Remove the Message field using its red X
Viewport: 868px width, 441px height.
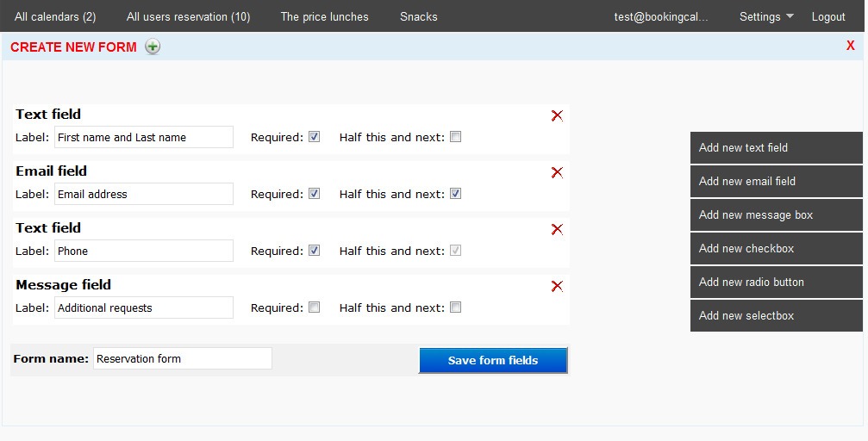557,286
